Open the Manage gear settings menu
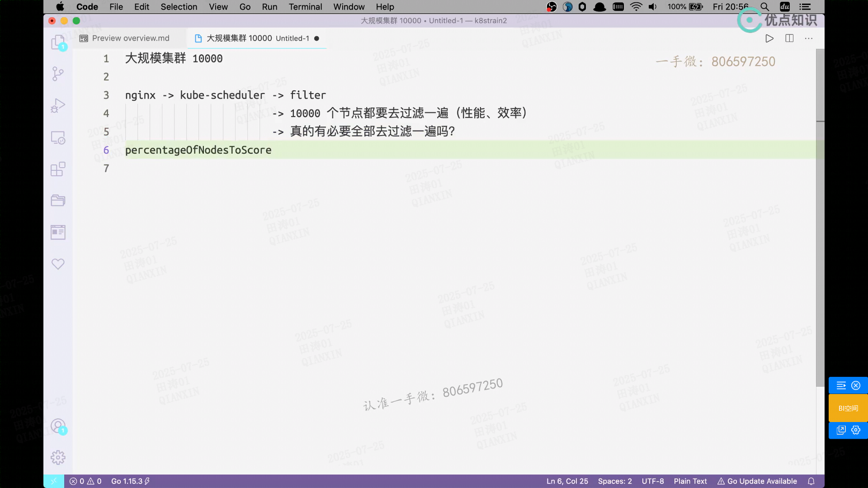The image size is (868, 488). pos(58,457)
